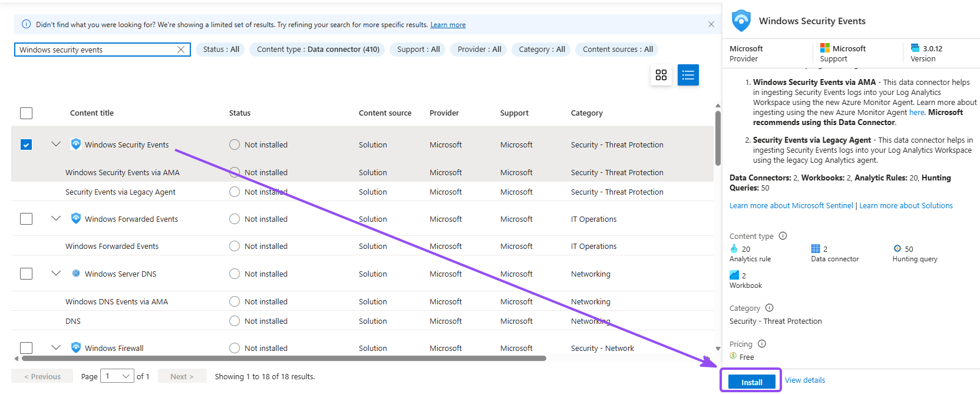Click Windows Forwarded Events shield icon
This screenshot has height=394, width=980.
point(76,218)
